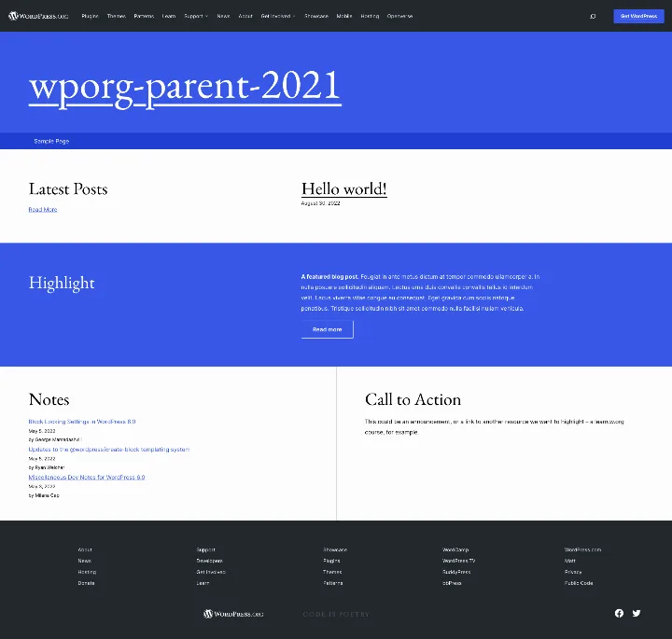Click the Learn link in the footer
This screenshot has height=639, width=672.
point(203,583)
